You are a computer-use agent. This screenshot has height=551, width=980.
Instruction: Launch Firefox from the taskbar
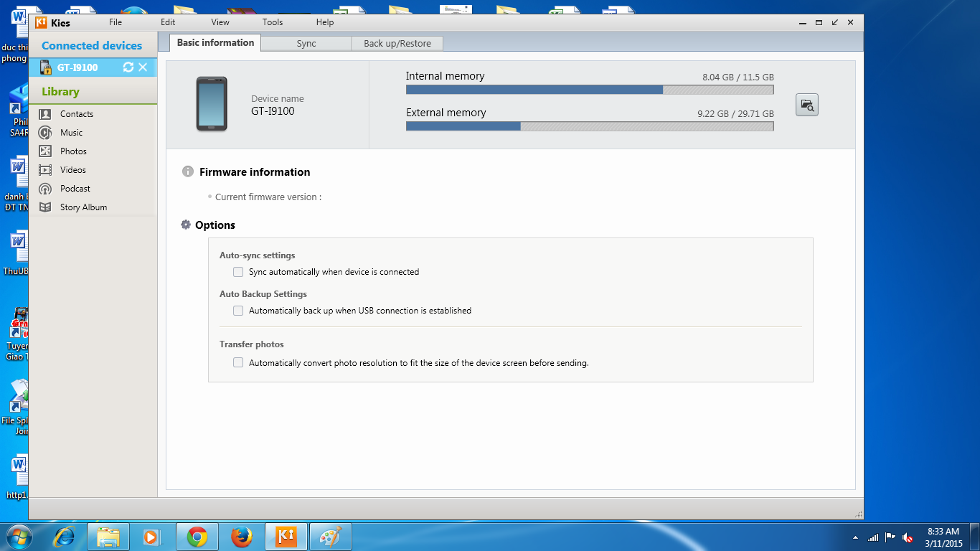(242, 537)
